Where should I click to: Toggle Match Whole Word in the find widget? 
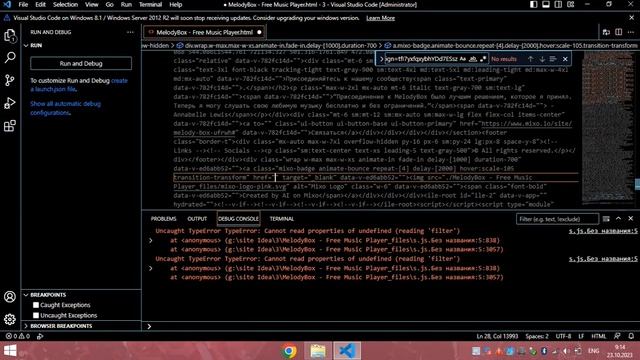coord(473,59)
